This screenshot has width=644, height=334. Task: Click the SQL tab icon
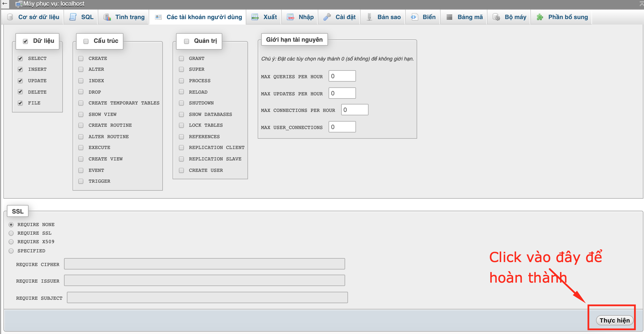point(73,17)
